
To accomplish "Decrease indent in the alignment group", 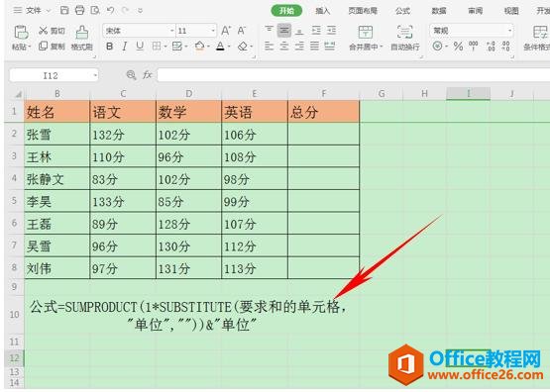I will click(x=316, y=31).
